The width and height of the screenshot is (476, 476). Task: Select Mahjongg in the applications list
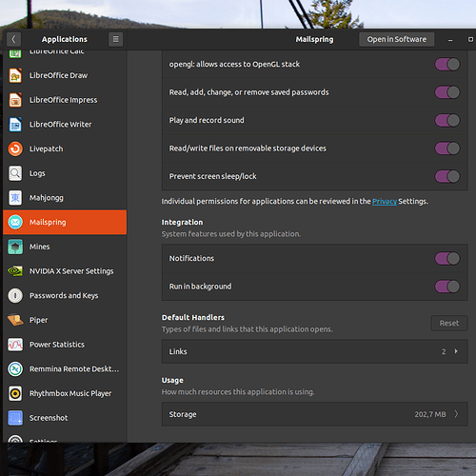tap(65, 198)
